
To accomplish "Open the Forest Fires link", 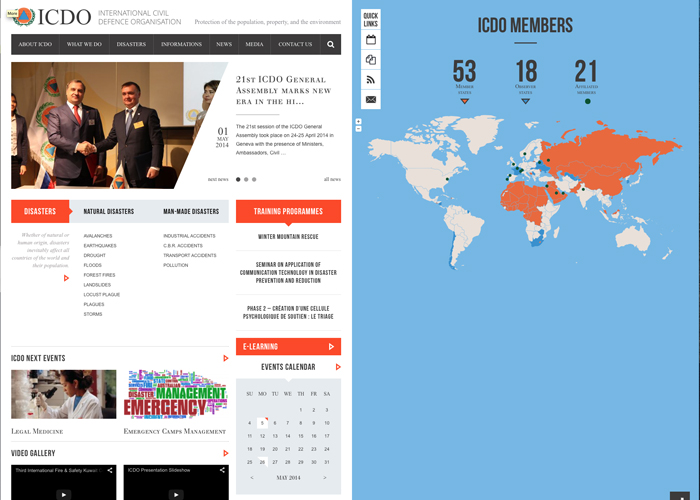I will point(99,275).
